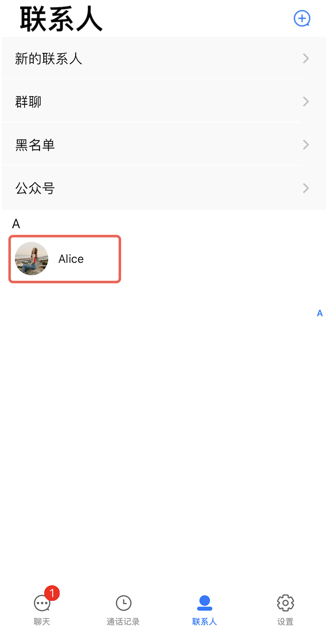Screen dimensions: 328x644
Task: Expand the 黑名单 row chevron
Action: coord(306,145)
